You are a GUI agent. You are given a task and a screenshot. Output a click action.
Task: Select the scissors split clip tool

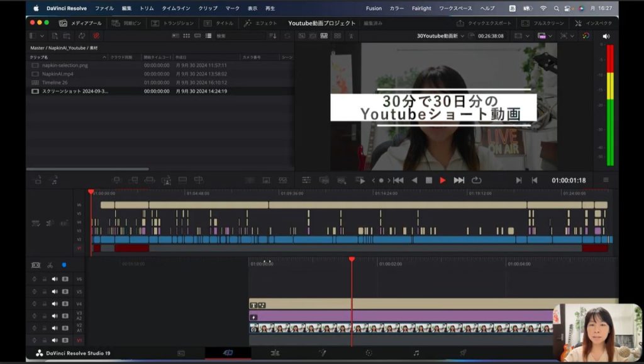tap(50, 265)
